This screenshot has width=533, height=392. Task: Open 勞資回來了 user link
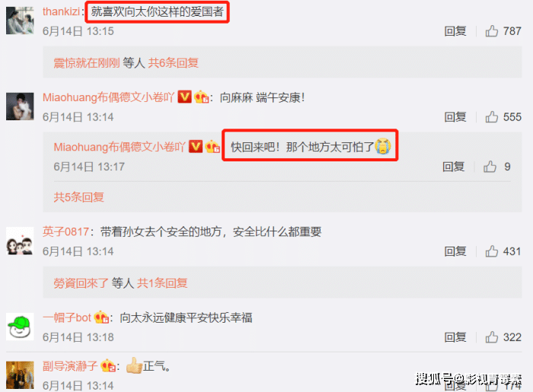coord(81,283)
